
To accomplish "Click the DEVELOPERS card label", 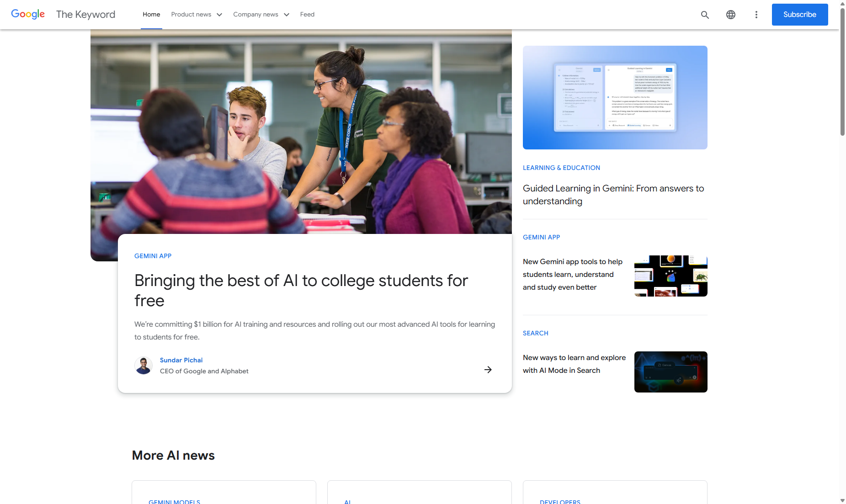I will [x=560, y=501].
